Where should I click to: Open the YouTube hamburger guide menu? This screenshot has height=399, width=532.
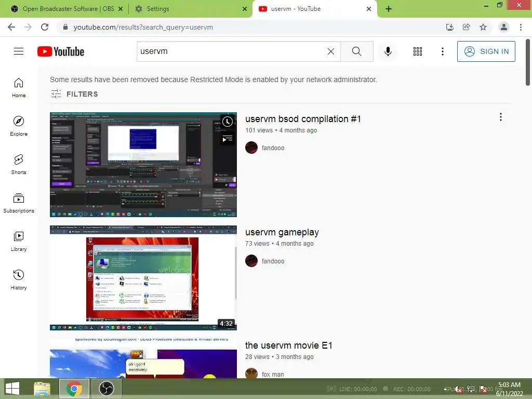(19, 51)
